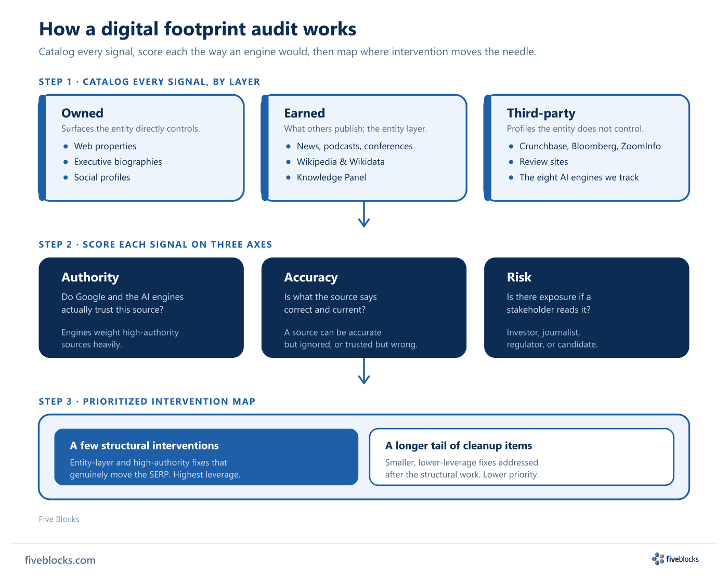Click 'Engines weight high-authority sources heavily.' text
The height and width of the screenshot is (580, 728).
click(x=120, y=338)
